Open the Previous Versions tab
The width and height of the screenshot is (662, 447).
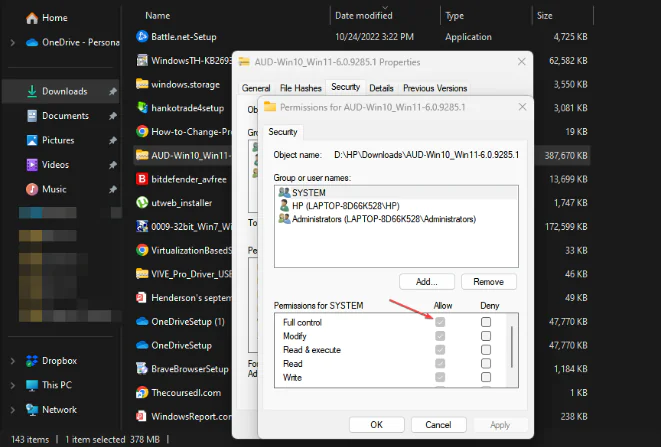pyautogui.click(x=434, y=88)
